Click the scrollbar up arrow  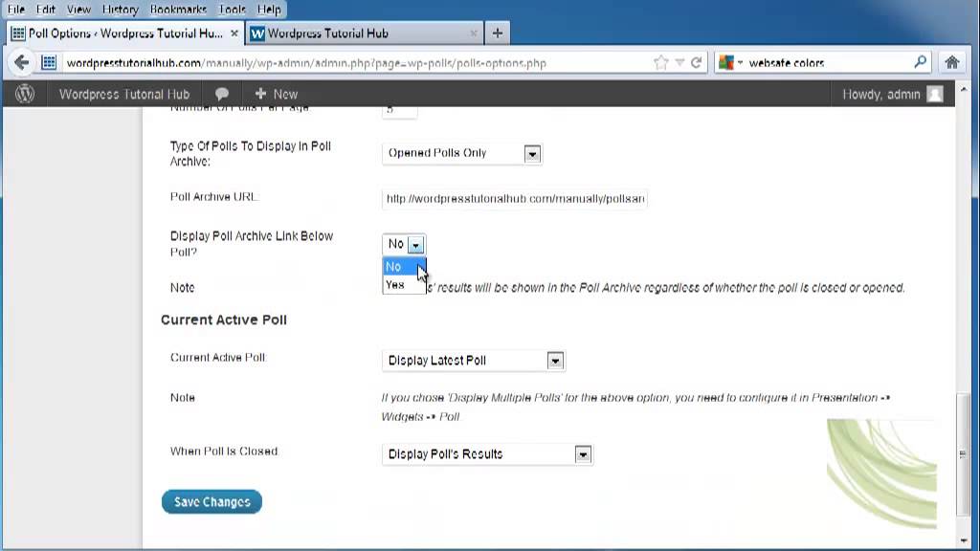[963, 90]
